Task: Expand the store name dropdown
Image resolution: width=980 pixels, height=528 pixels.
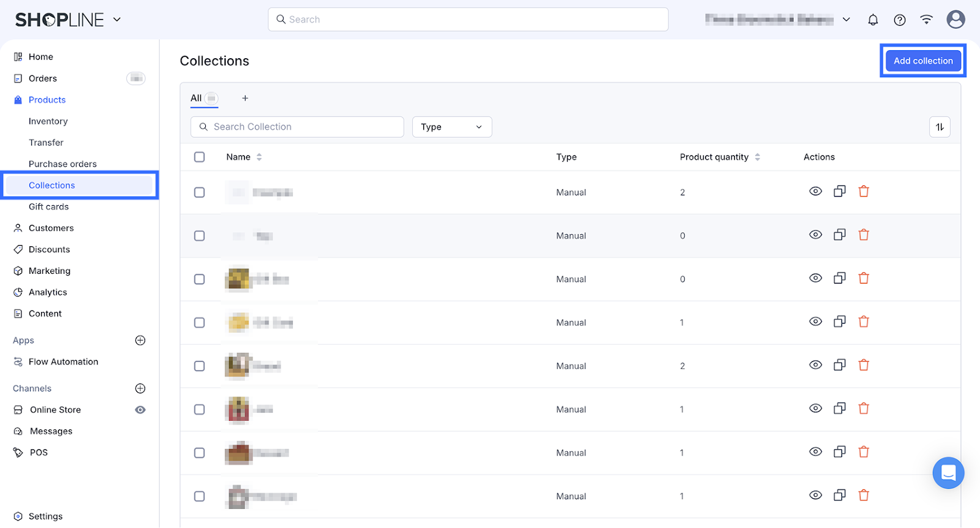Action: 846,20
